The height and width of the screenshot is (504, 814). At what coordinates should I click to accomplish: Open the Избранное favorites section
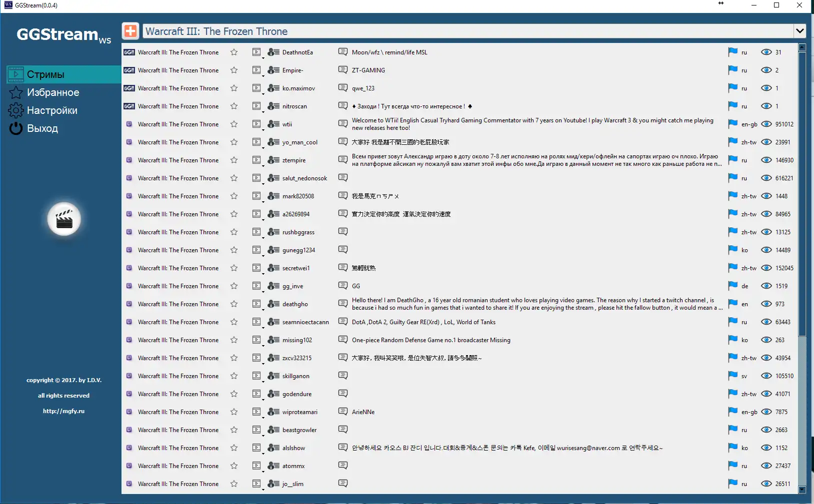click(x=64, y=92)
